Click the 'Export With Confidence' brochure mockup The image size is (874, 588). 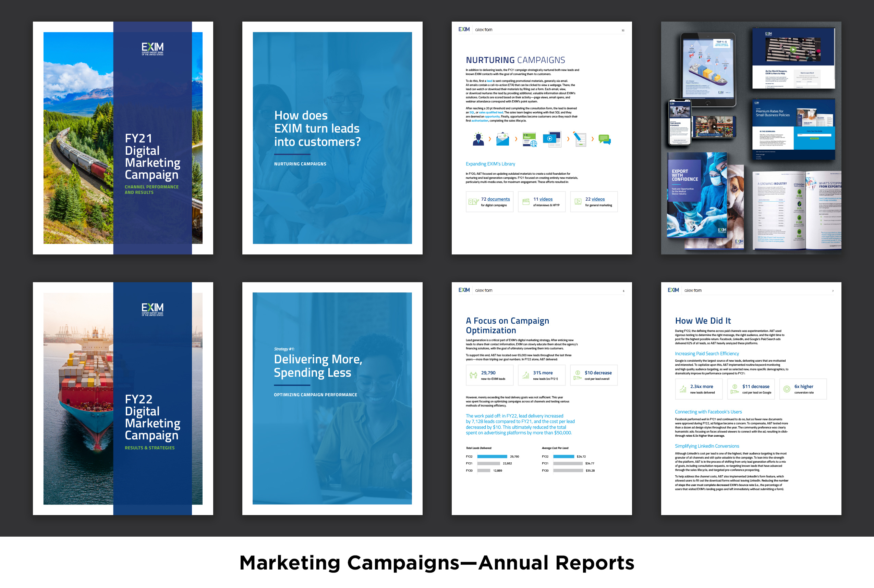[696, 195]
